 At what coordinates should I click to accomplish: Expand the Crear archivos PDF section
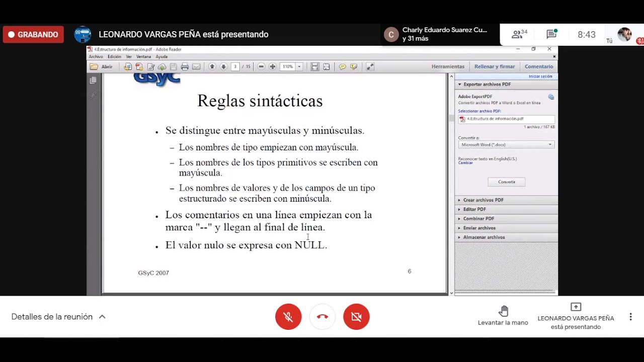(x=506, y=200)
